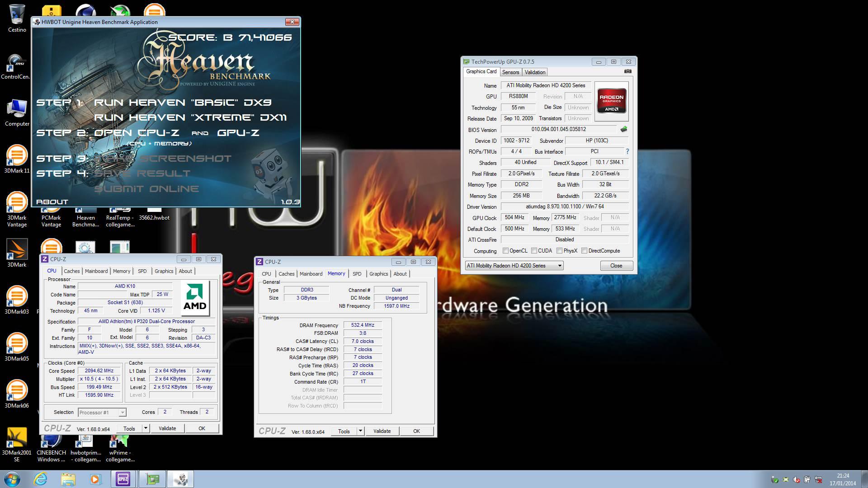
Task: Open Graphics tab in right CPU-Z window
Action: [378, 274]
